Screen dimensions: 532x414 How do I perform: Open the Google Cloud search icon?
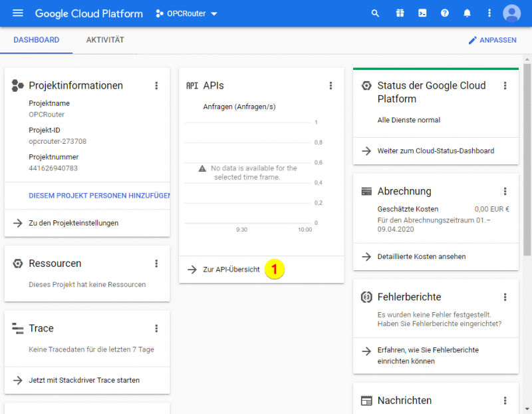[375, 13]
